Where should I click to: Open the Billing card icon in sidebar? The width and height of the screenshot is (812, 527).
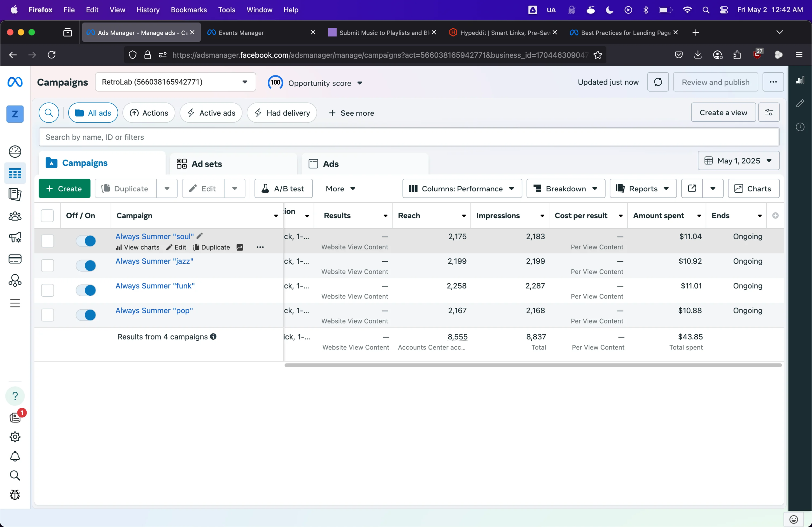pos(15,259)
